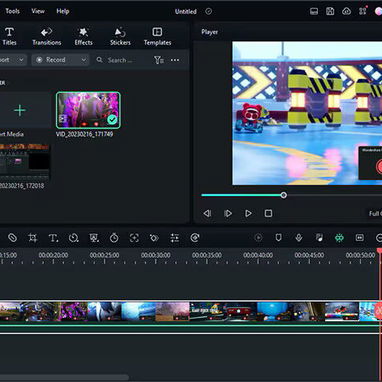
Task: Click the render preview play-circle icon
Action: pyautogui.click(x=258, y=238)
